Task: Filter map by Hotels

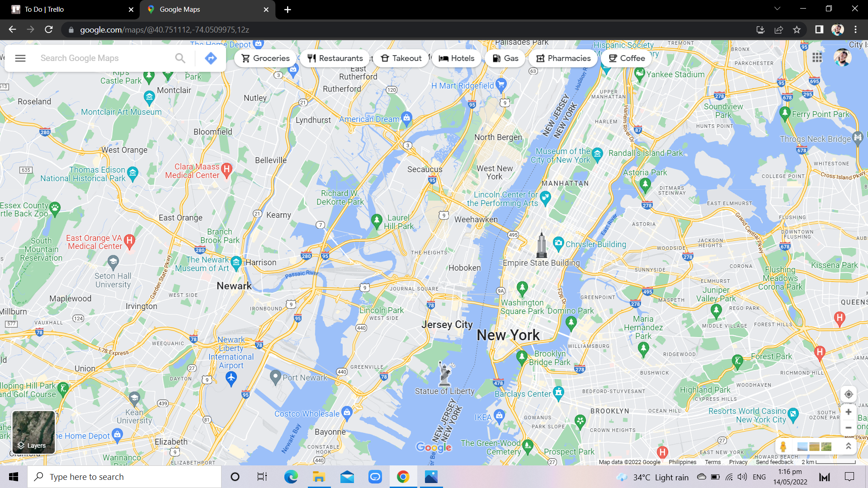Action: click(457, 58)
